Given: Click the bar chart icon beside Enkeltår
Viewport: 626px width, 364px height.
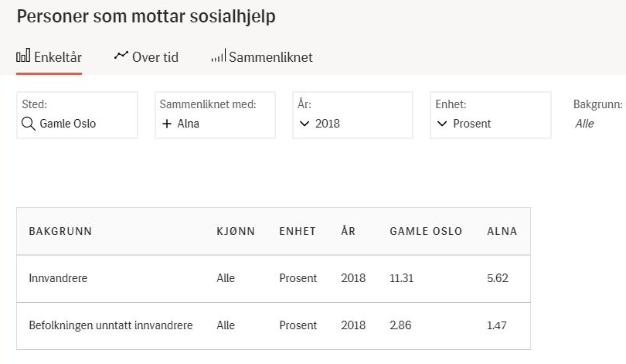Looking at the screenshot, I should [x=23, y=56].
